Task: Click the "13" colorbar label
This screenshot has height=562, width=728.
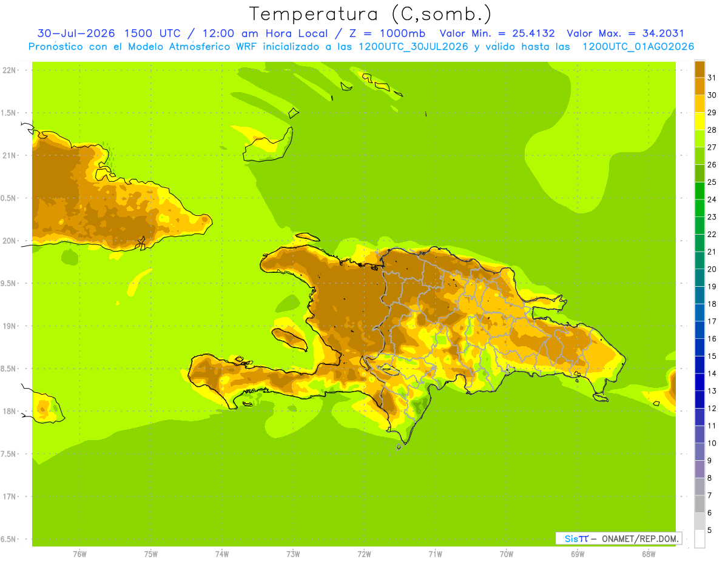Action: point(712,390)
